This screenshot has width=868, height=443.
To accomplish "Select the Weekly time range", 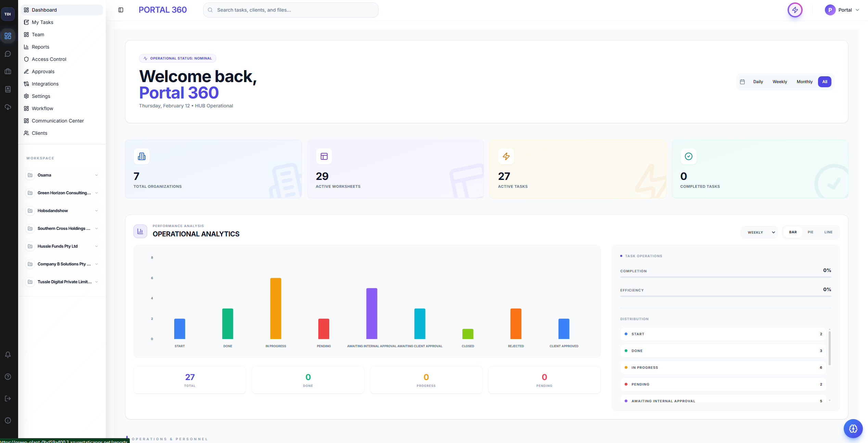I will 780,82.
